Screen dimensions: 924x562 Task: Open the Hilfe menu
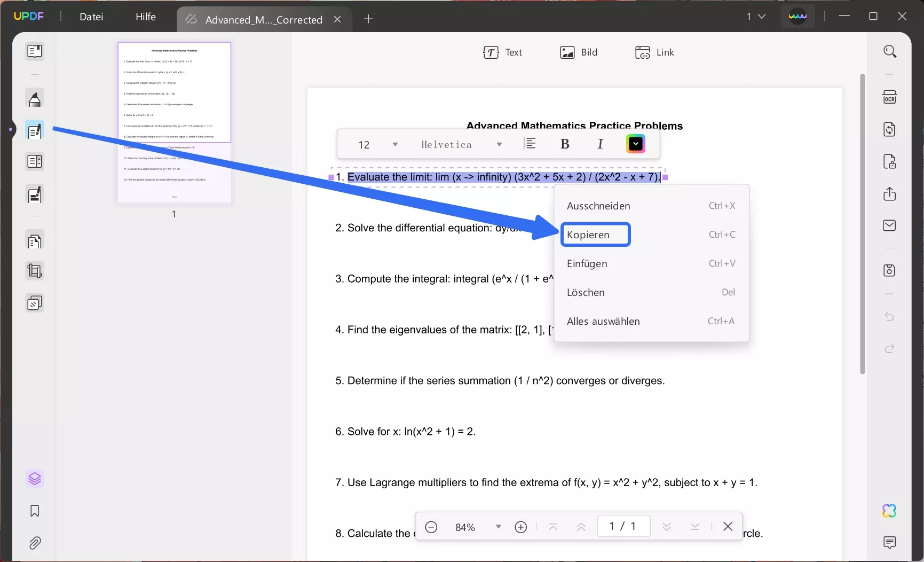[x=146, y=17]
